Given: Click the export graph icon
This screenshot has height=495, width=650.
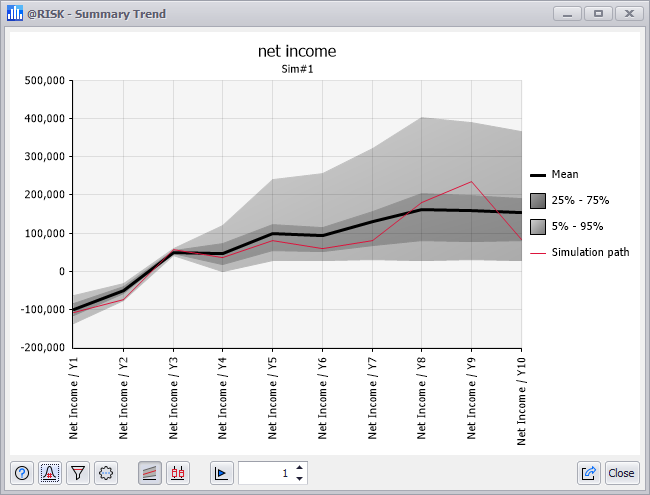Looking at the screenshot, I should [589, 473].
